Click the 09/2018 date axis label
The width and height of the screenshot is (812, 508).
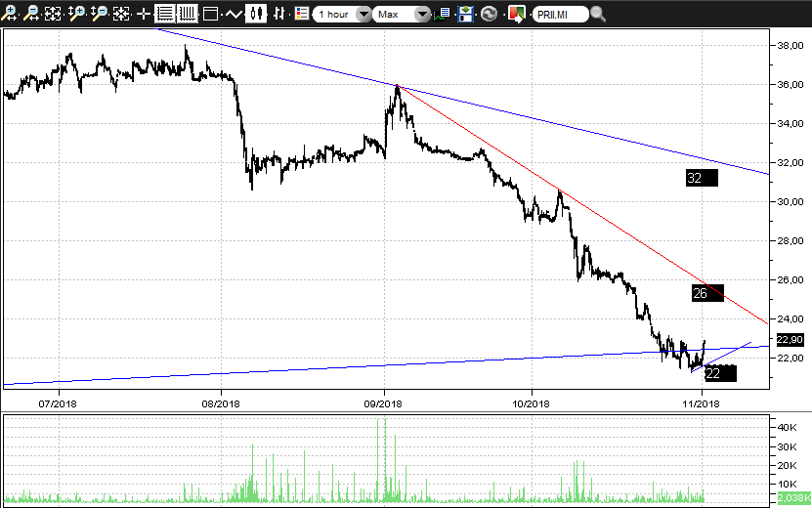pos(383,403)
